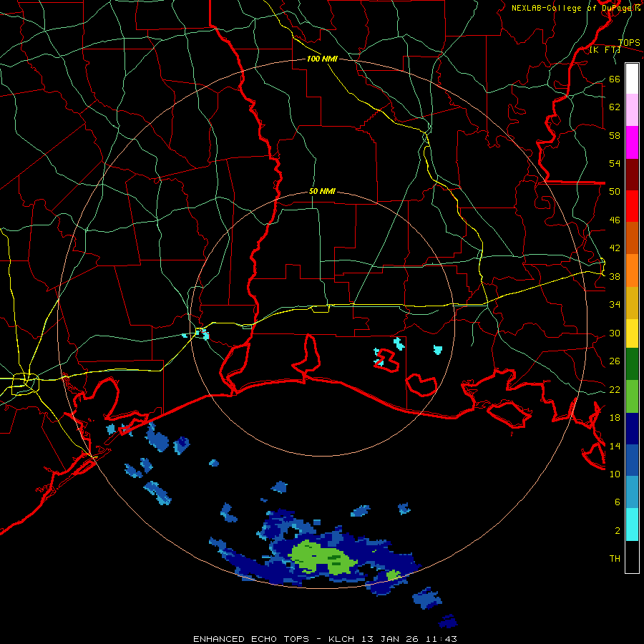Viewport: 644px width, 644px height.
Task: Pick the gold legend swatch
Action: 632,303
